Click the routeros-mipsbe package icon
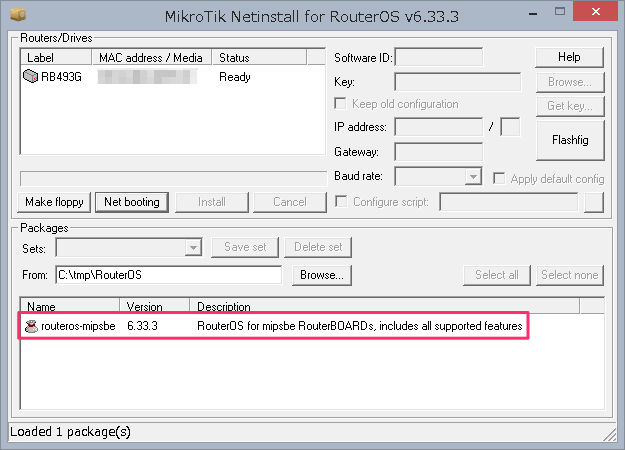Image resolution: width=625 pixels, height=450 pixels. (31, 326)
